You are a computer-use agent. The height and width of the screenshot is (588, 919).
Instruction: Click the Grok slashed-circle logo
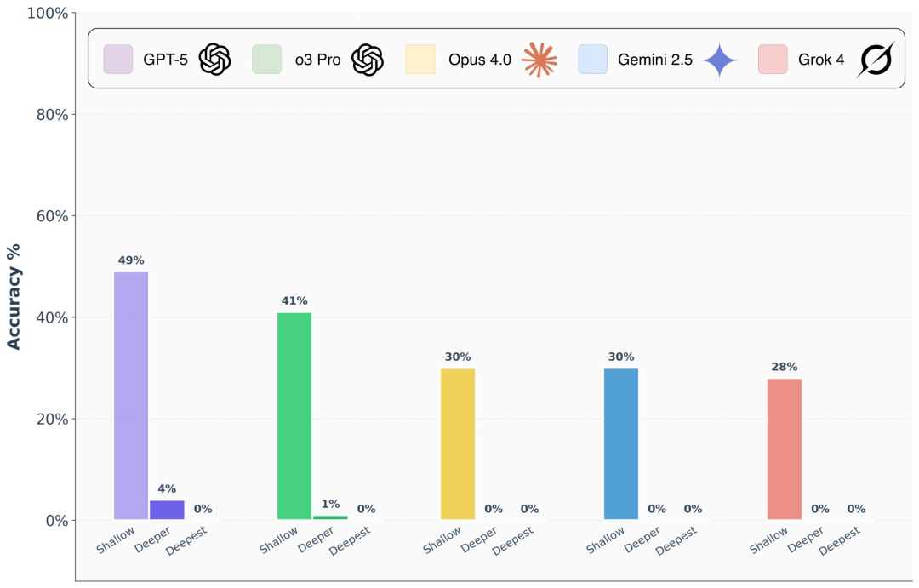(876, 60)
